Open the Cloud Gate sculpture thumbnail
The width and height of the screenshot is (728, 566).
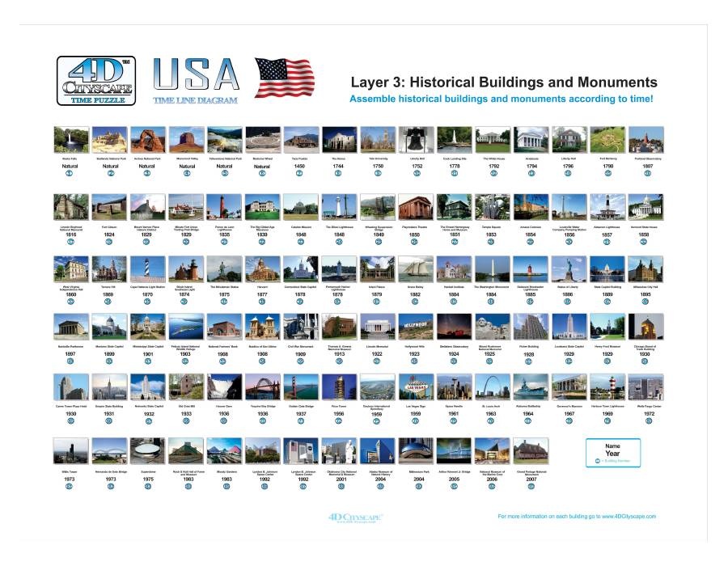click(416, 451)
